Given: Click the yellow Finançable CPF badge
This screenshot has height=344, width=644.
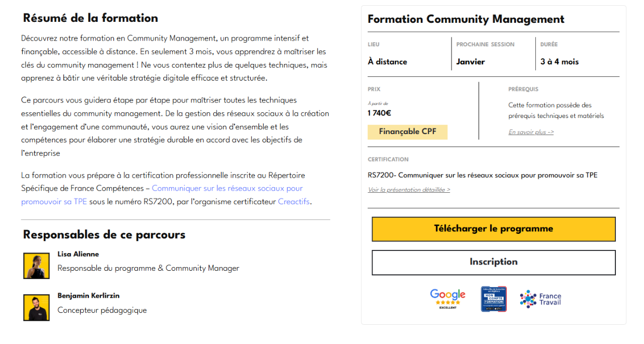Looking at the screenshot, I should pos(407,132).
